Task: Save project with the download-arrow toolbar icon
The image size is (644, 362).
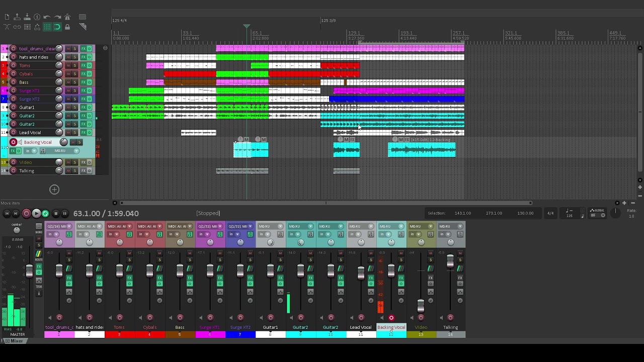Action: coord(27,17)
